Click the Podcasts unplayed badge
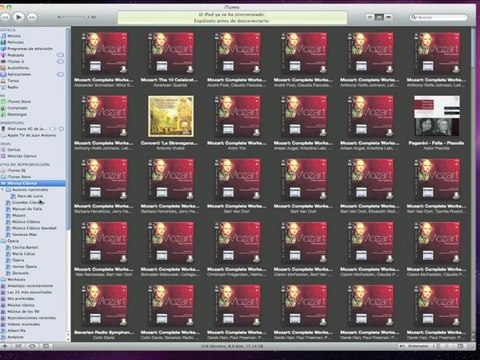The width and height of the screenshot is (480, 360). pyautogui.click(x=60, y=55)
